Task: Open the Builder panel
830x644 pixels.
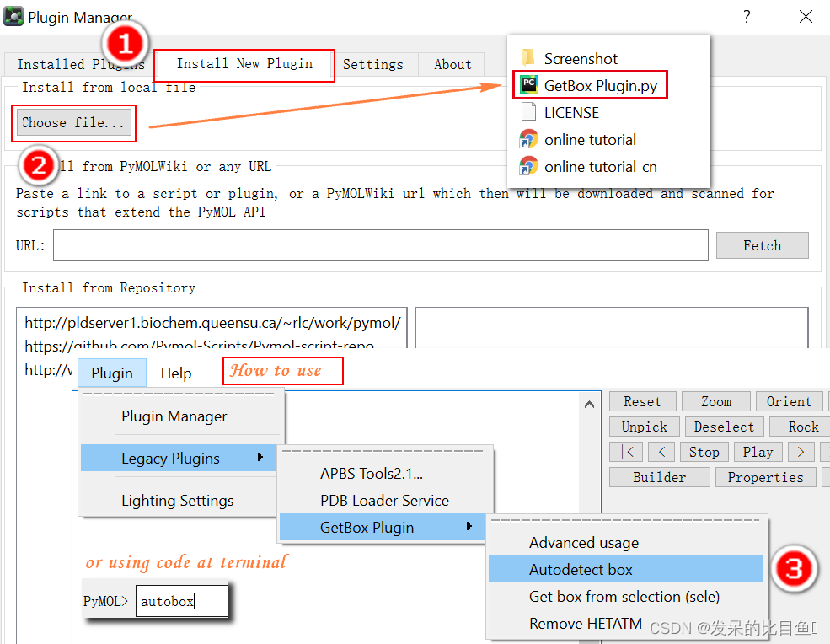Action: tap(659, 477)
